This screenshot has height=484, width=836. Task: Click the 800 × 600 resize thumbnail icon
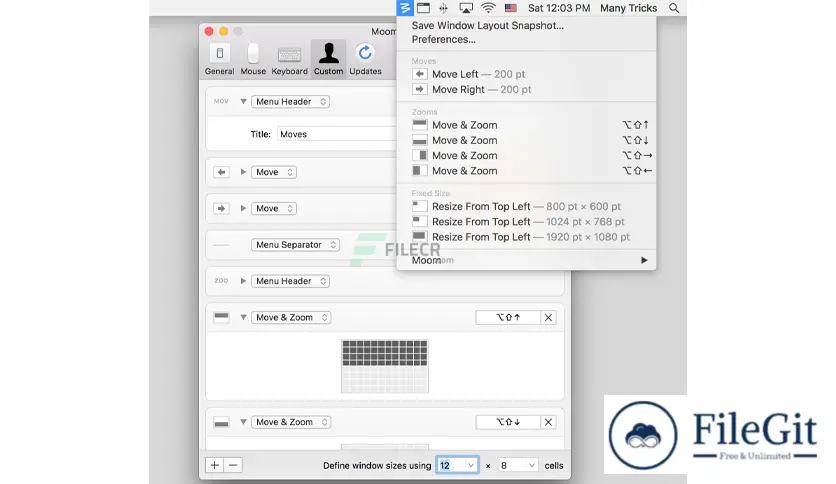pos(420,206)
